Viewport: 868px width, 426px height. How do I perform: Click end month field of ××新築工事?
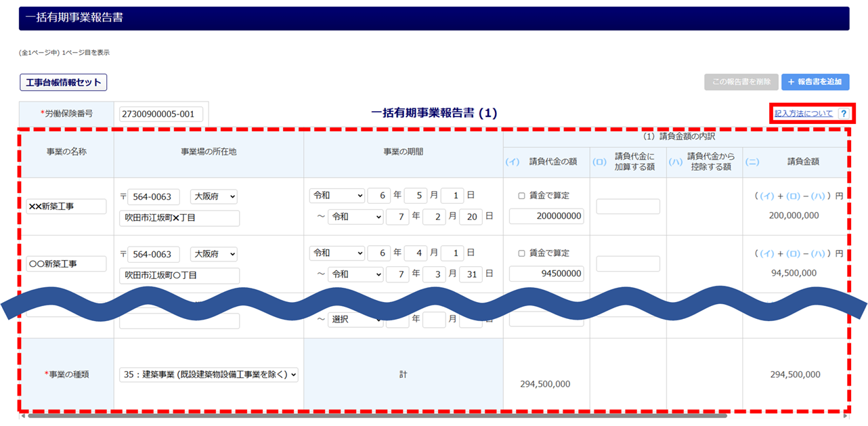pyautogui.click(x=434, y=217)
